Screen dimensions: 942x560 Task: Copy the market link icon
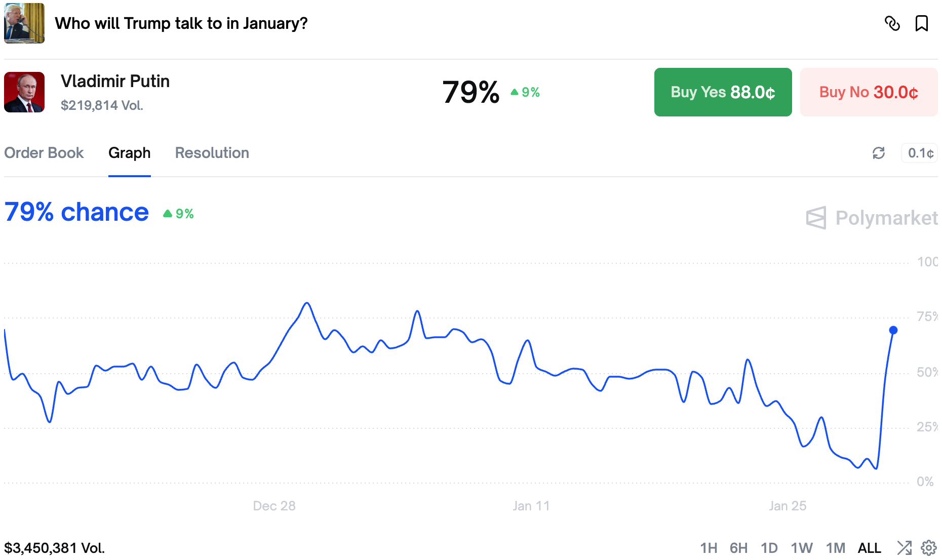click(892, 23)
